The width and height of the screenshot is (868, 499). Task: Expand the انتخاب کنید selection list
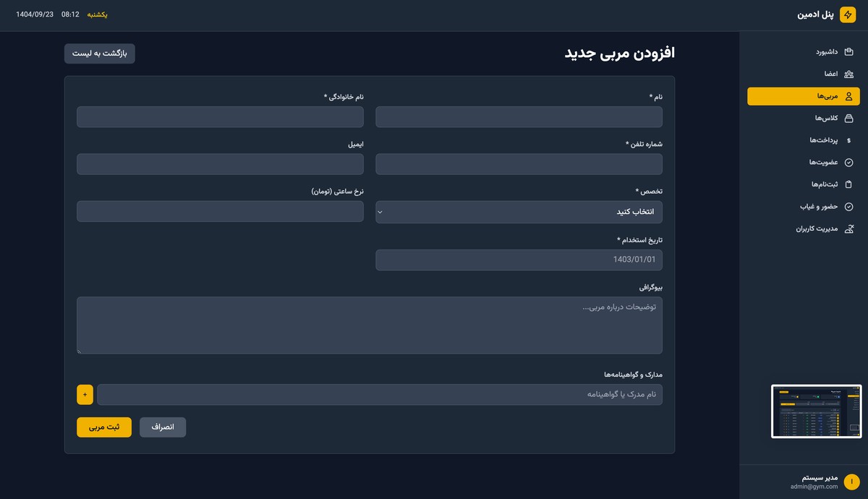point(518,212)
